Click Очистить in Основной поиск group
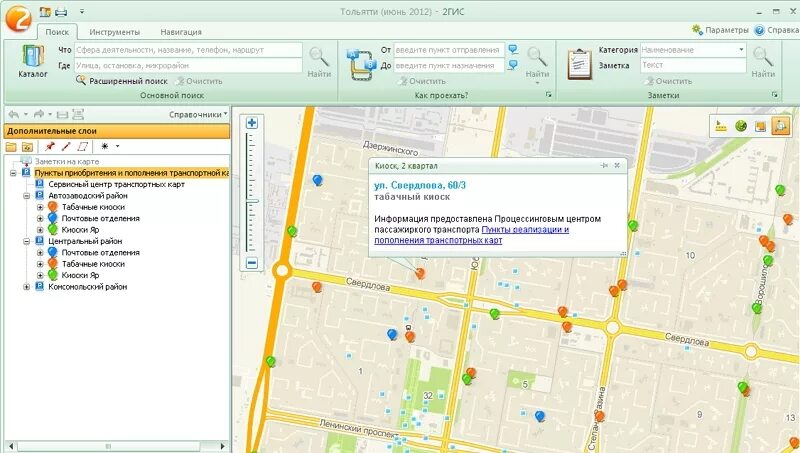The width and height of the screenshot is (800, 453). click(199, 81)
